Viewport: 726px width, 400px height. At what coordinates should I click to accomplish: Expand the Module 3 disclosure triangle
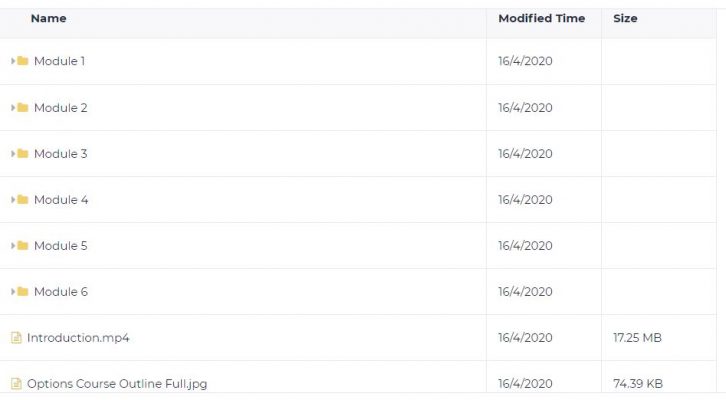coord(13,153)
